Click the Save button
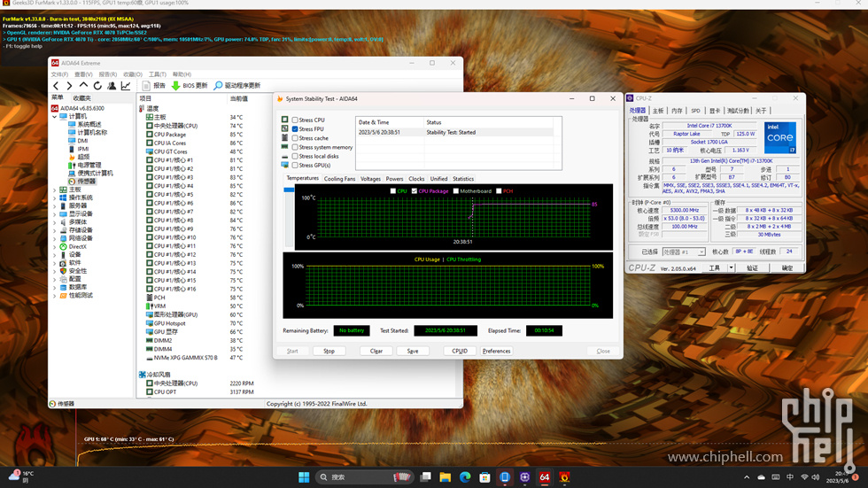Image resolution: width=868 pixels, height=488 pixels. coord(413,351)
